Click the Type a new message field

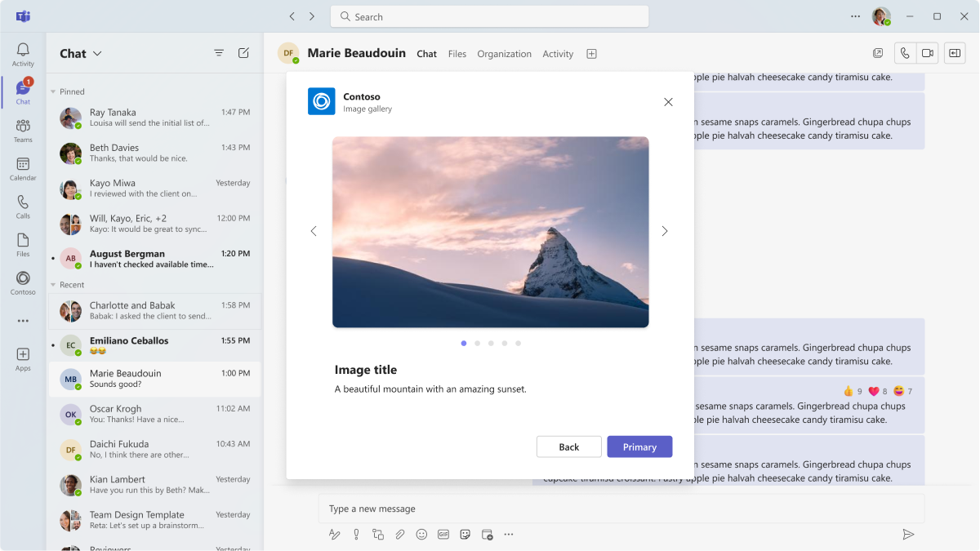coord(621,509)
